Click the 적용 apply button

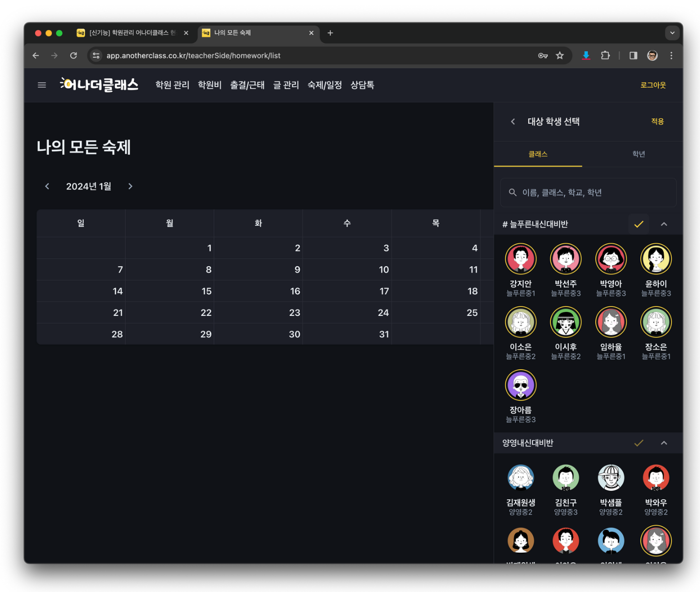tap(657, 122)
